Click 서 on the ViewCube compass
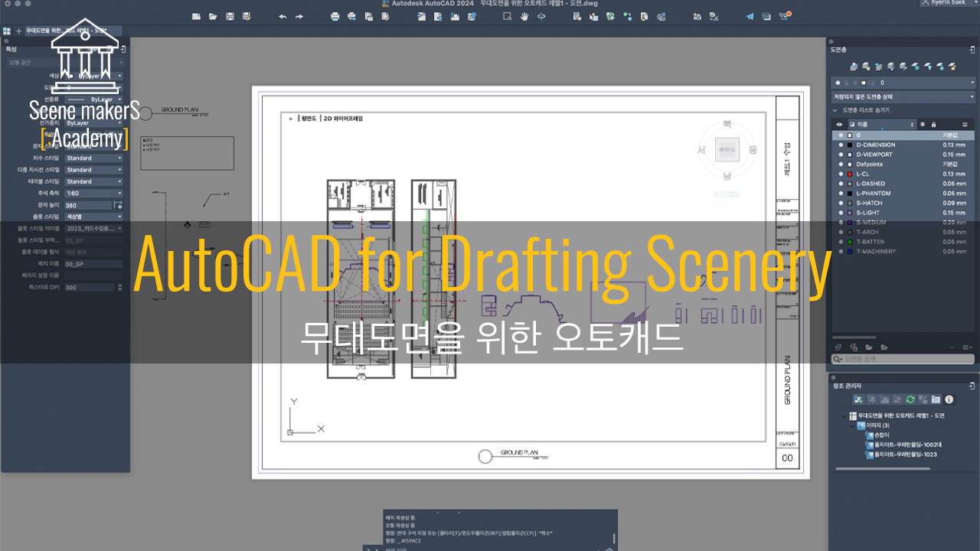Viewport: 980px width, 551px height. point(702,150)
